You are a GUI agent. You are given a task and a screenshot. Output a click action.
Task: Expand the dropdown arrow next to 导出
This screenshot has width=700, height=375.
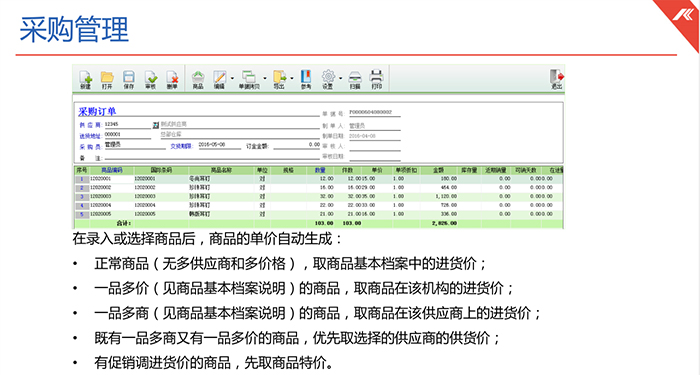292,79
